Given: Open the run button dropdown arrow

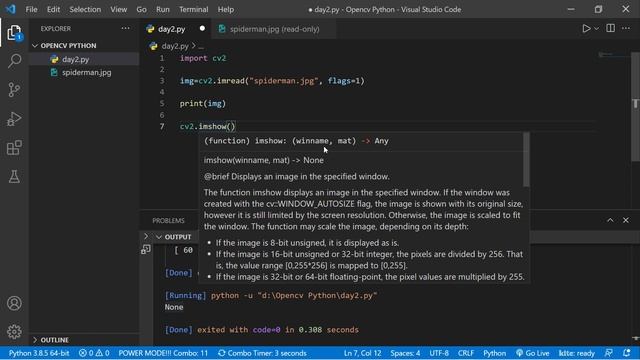Looking at the screenshot, I should [x=596, y=29].
